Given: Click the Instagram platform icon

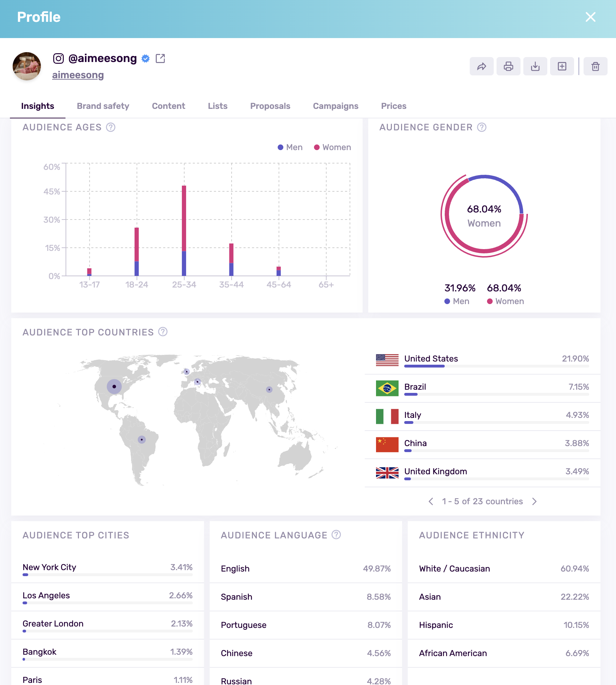Looking at the screenshot, I should (x=58, y=58).
